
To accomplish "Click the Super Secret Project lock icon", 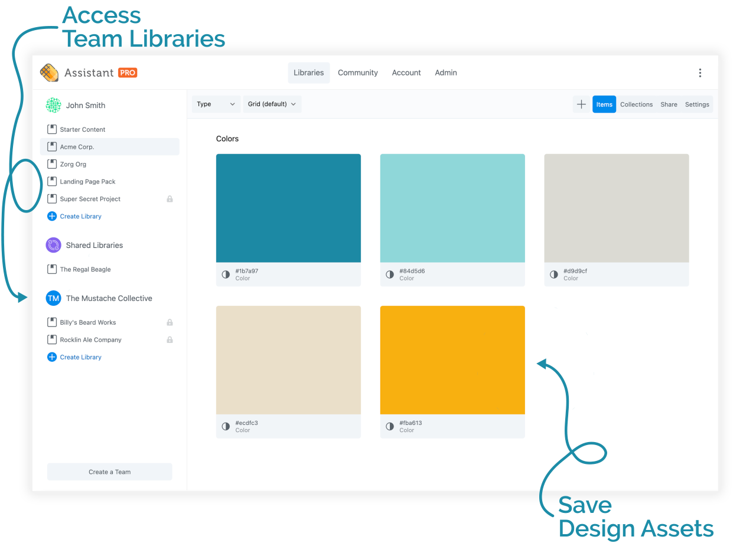I will (170, 199).
